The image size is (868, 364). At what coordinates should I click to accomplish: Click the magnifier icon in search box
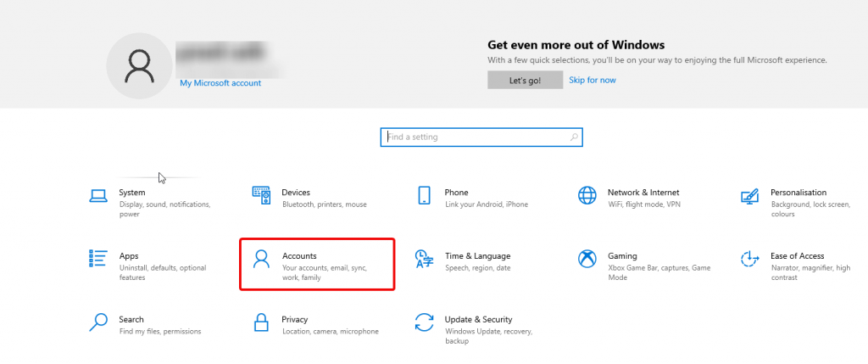(x=574, y=137)
